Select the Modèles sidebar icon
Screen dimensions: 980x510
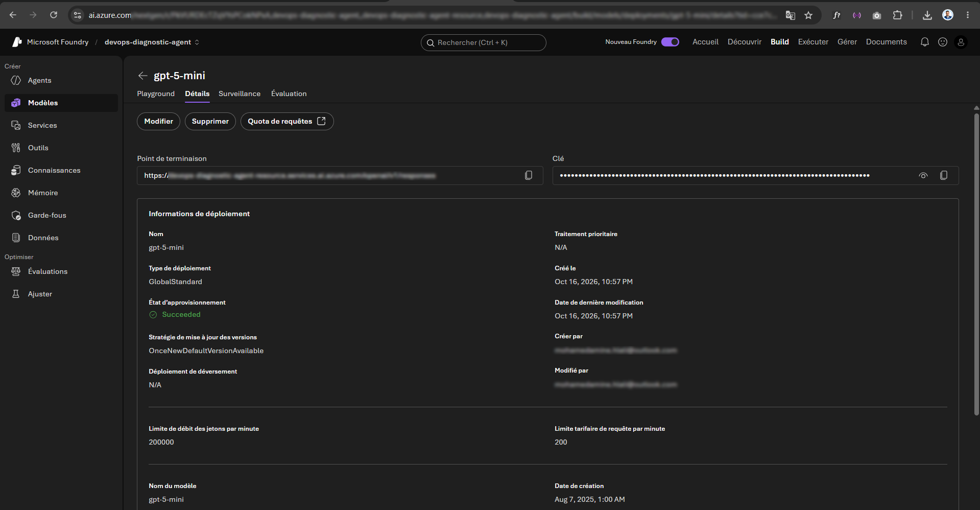tap(16, 103)
